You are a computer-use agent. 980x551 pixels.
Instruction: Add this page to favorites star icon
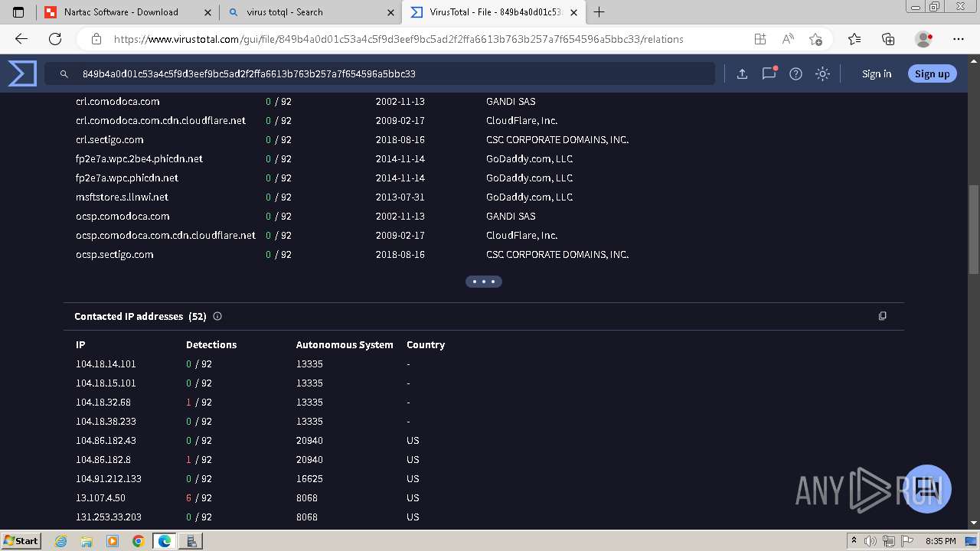[x=816, y=39]
